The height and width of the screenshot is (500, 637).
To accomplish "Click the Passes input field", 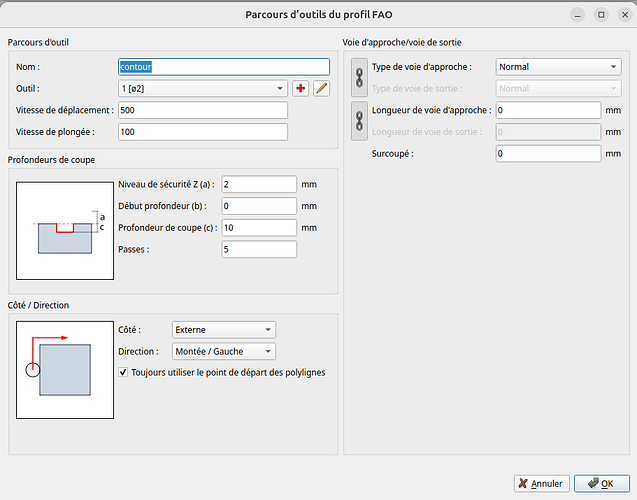I will [x=259, y=249].
